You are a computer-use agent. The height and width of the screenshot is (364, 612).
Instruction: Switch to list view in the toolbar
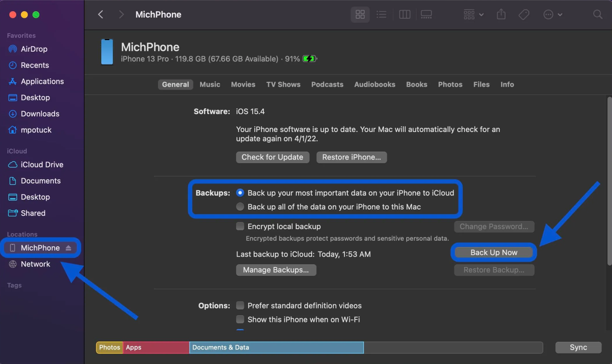381,14
